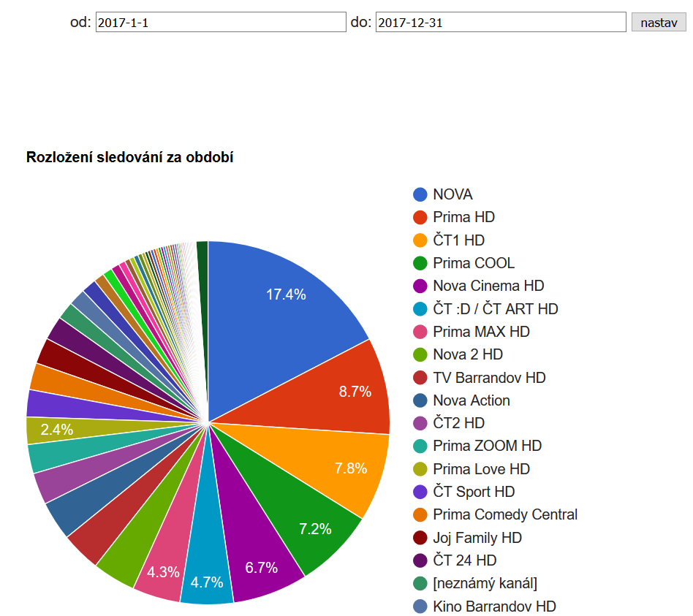Click the Prima COOL green legend dot

tap(420, 263)
